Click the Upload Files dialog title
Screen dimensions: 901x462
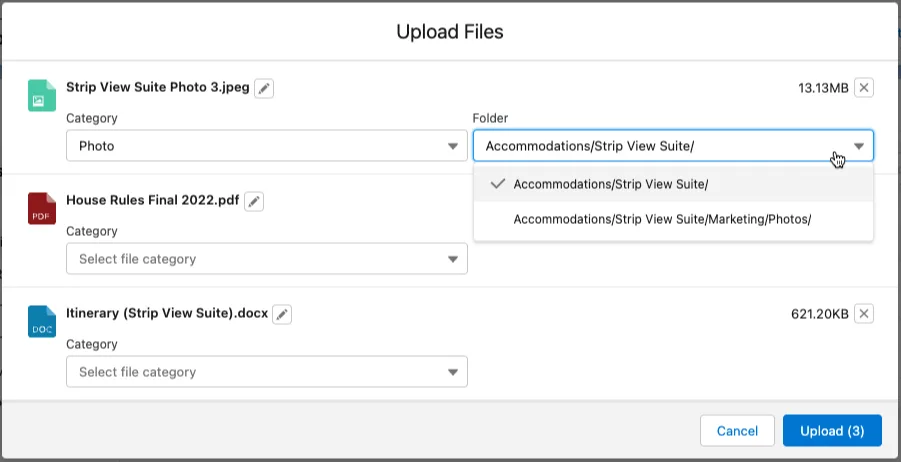click(450, 32)
